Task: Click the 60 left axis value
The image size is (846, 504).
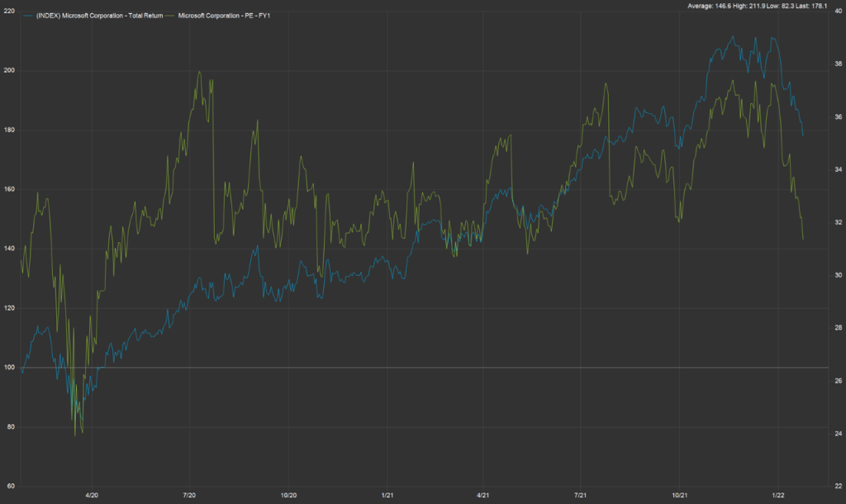Action: tap(11, 486)
